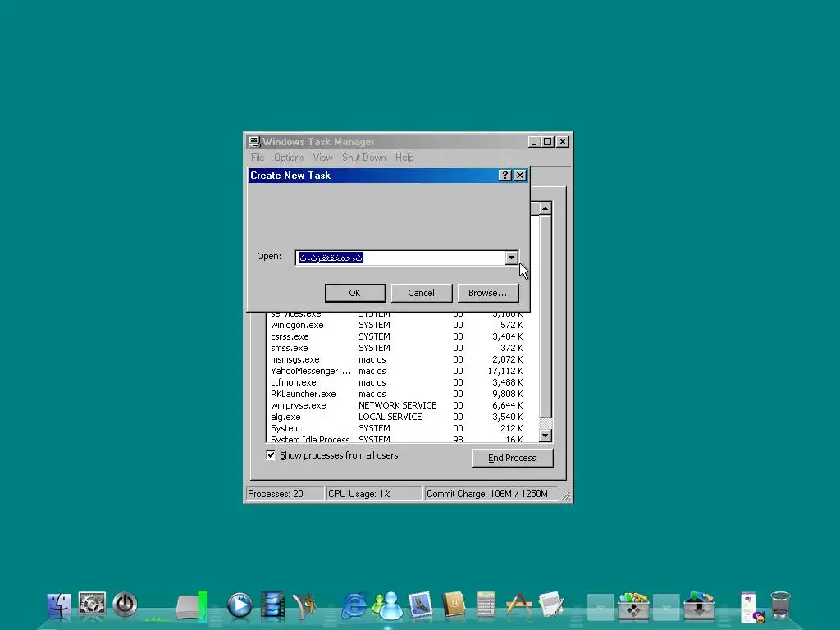The image size is (840, 630).
Task: Open the Address Book icon in dock
Action: [453, 605]
